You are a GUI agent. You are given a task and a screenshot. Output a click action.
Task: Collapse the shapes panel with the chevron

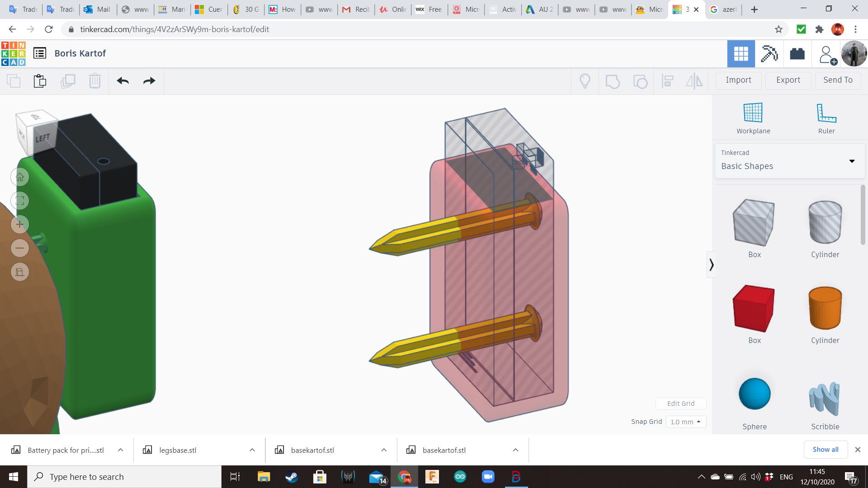(x=711, y=264)
